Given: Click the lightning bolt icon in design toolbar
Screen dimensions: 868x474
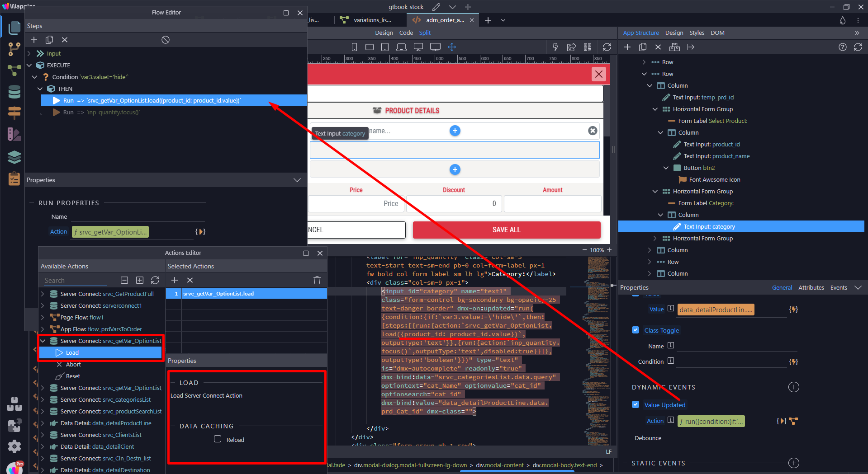Looking at the screenshot, I should (555, 47).
